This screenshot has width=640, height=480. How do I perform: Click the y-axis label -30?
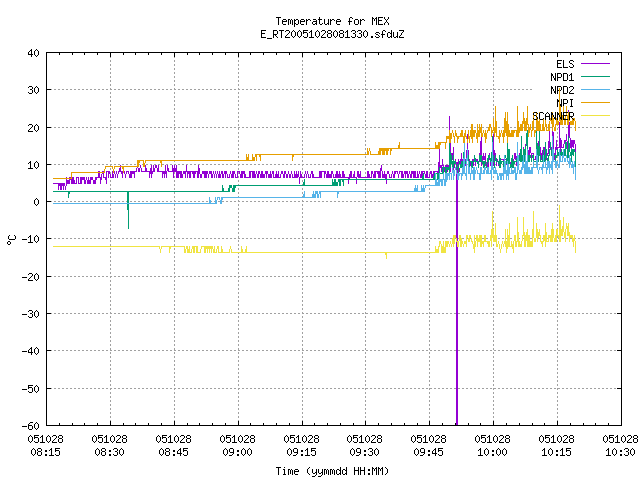[31, 314]
